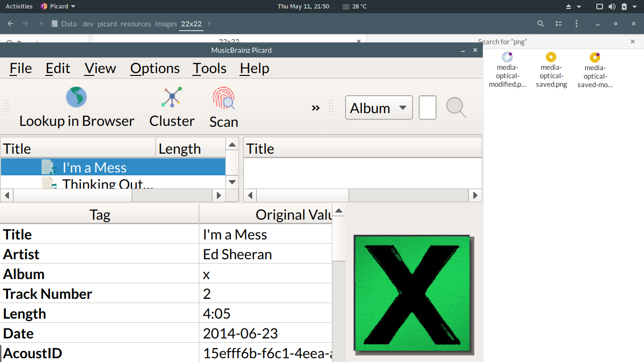Click the Original Value column header
The width and height of the screenshot is (644, 362).
pyautogui.click(x=266, y=214)
